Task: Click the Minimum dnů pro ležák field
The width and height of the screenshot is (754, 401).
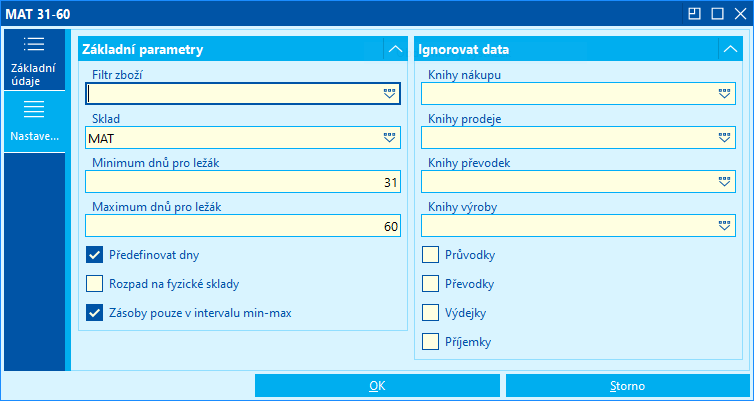Action: [x=240, y=182]
